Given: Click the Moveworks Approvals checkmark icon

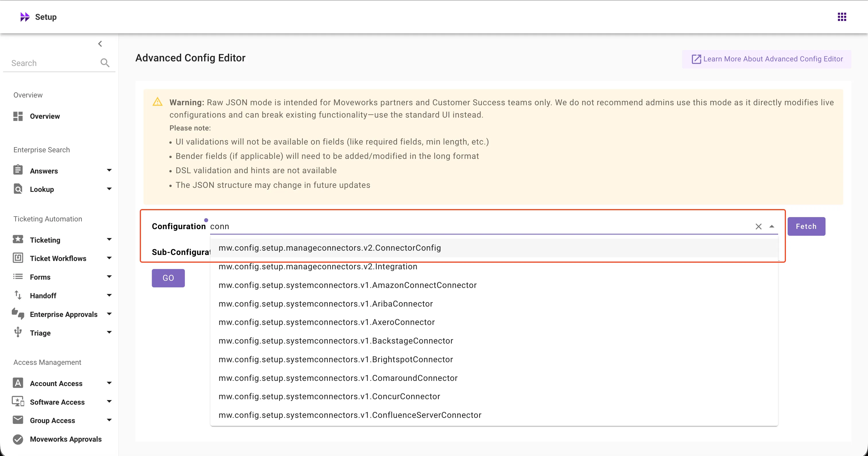Looking at the screenshot, I should coord(18,439).
